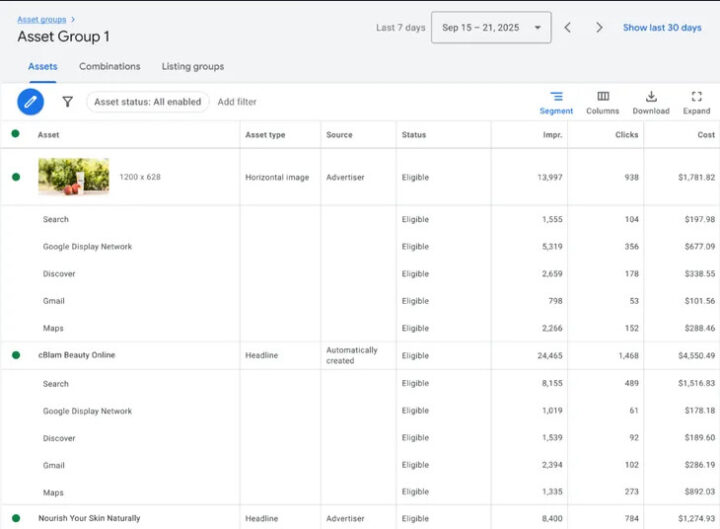Click the Last 7 days label
Screen dimensions: 720x529
400,28
